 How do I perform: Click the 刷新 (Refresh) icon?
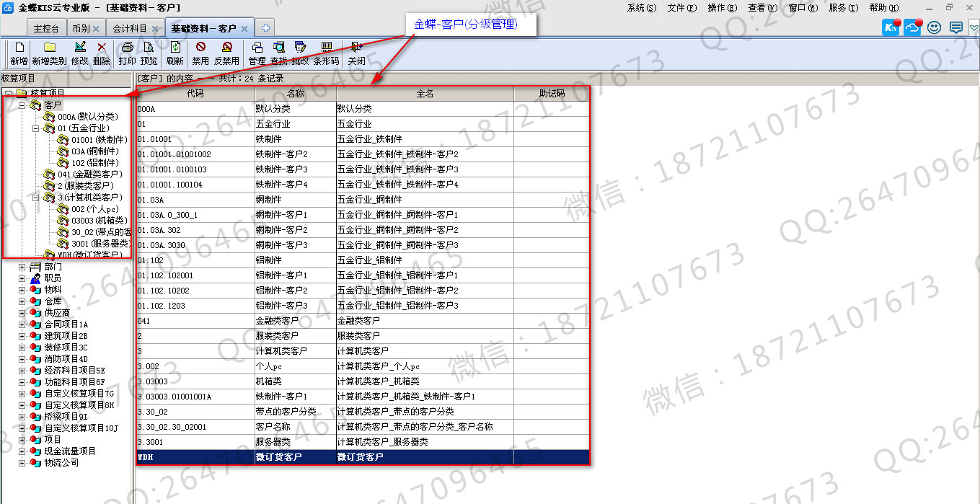175,48
